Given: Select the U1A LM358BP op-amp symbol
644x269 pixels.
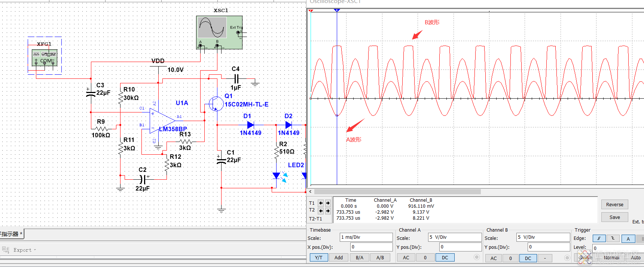Looking at the screenshot, I should (x=162, y=121).
